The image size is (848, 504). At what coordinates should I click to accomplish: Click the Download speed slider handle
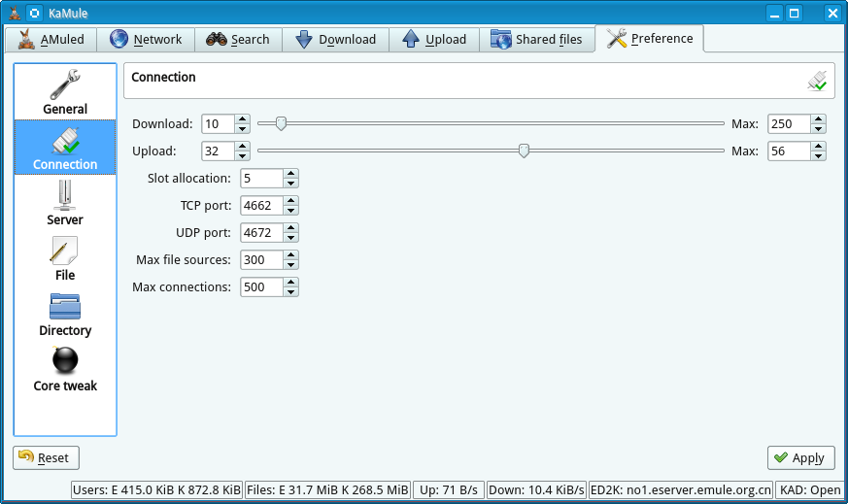click(x=281, y=123)
